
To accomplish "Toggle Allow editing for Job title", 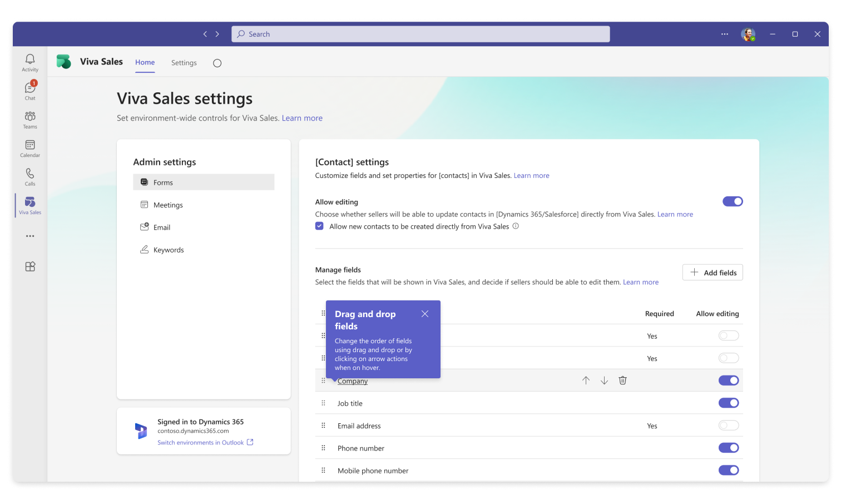I will (729, 403).
